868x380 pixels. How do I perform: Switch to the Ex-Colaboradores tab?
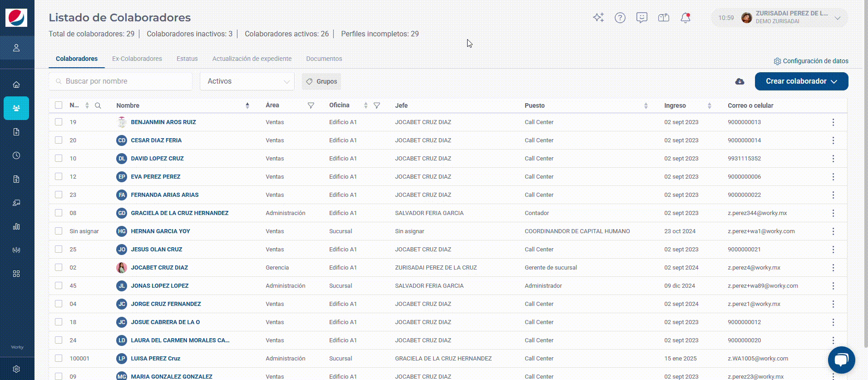[137, 59]
